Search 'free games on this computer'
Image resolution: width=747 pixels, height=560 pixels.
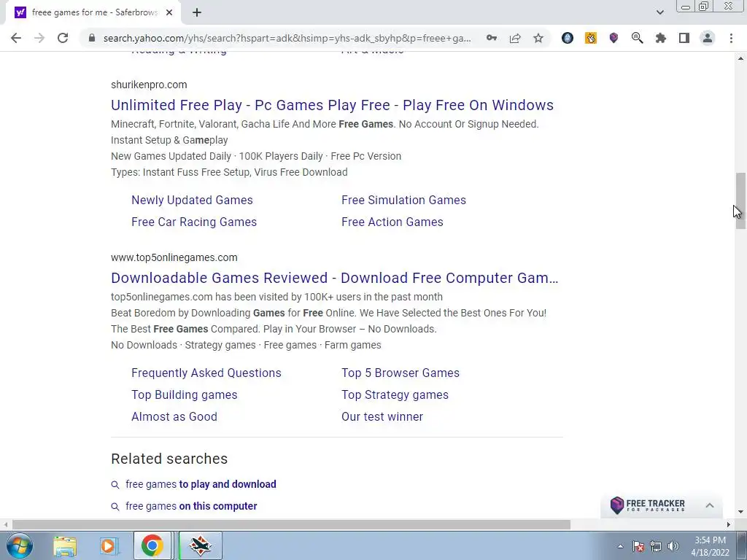[191, 506]
